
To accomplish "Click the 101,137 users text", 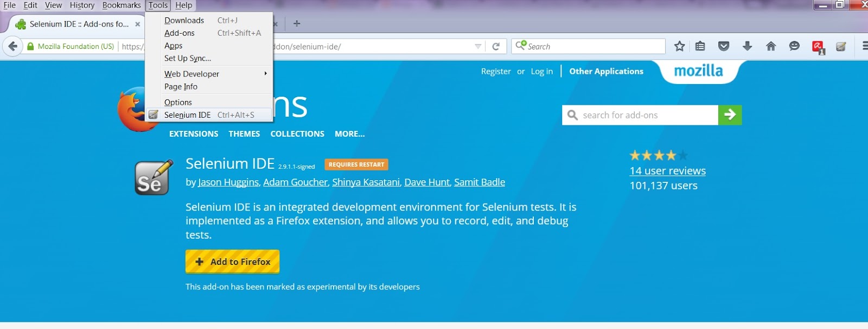I will click(663, 186).
